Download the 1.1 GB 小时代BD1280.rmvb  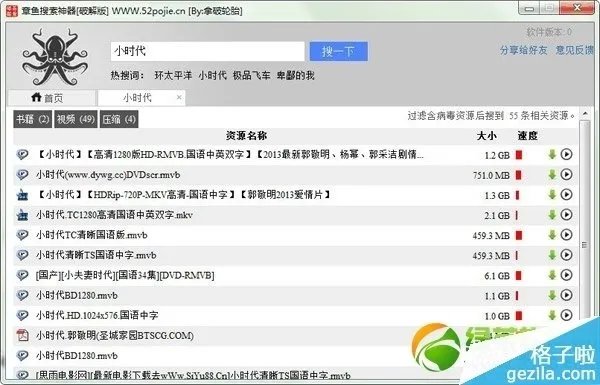(x=552, y=295)
